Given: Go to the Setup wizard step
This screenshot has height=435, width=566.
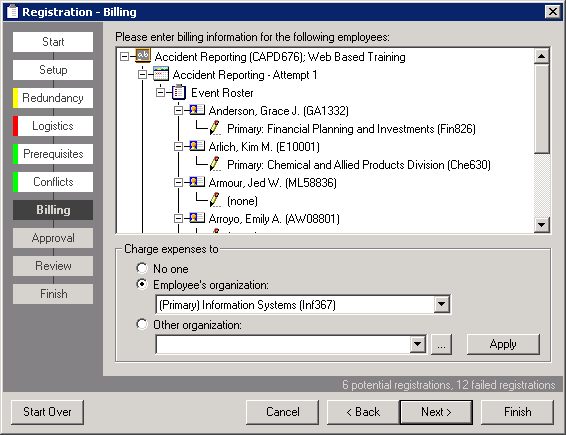Looking at the screenshot, I should point(53,70).
